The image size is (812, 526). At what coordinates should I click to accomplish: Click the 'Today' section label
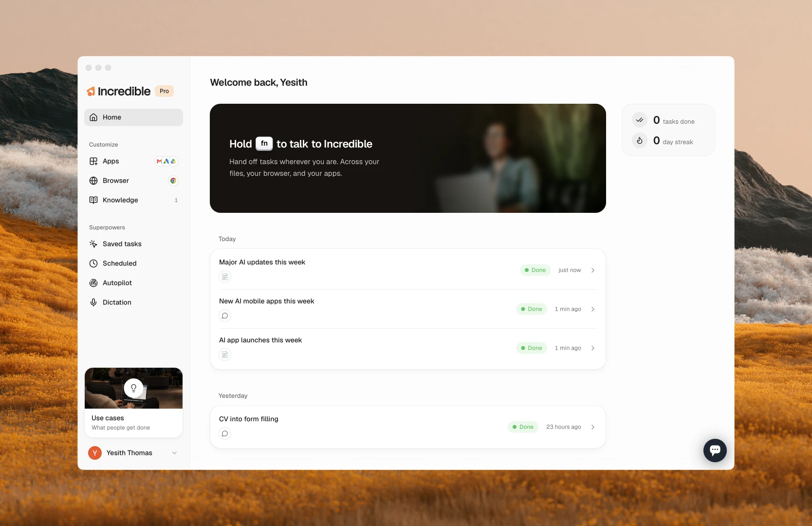coord(227,239)
